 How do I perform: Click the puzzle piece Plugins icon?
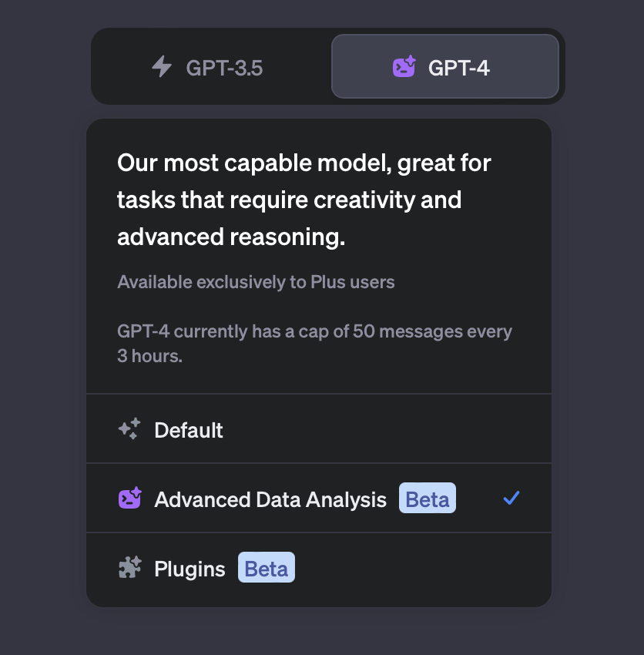coord(130,567)
